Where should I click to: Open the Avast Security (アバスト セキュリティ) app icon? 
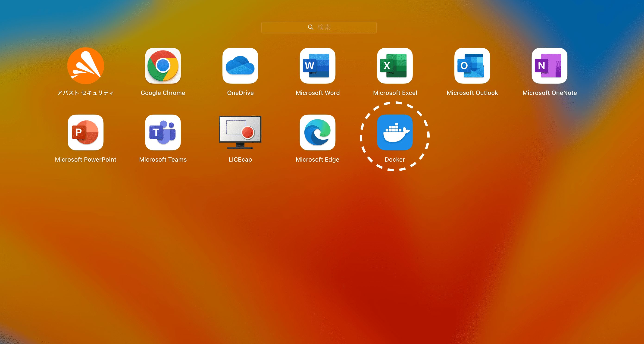[x=85, y=66]
